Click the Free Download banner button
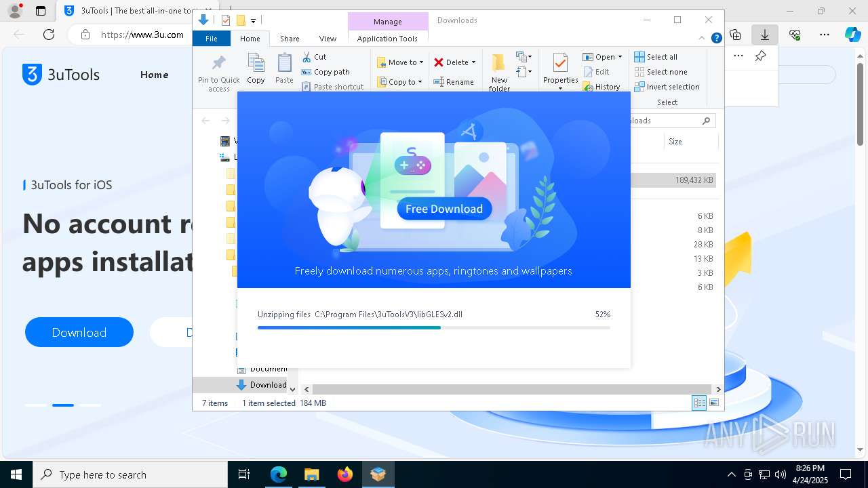This screenshot has width=868, height=488. pyautogui.click(x=444, y=209)
